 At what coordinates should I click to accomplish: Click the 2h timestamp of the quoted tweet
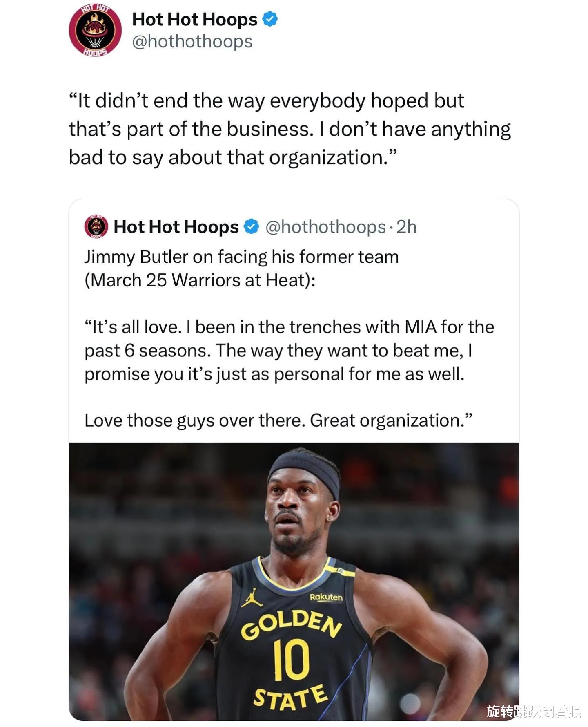click(407, 227)
